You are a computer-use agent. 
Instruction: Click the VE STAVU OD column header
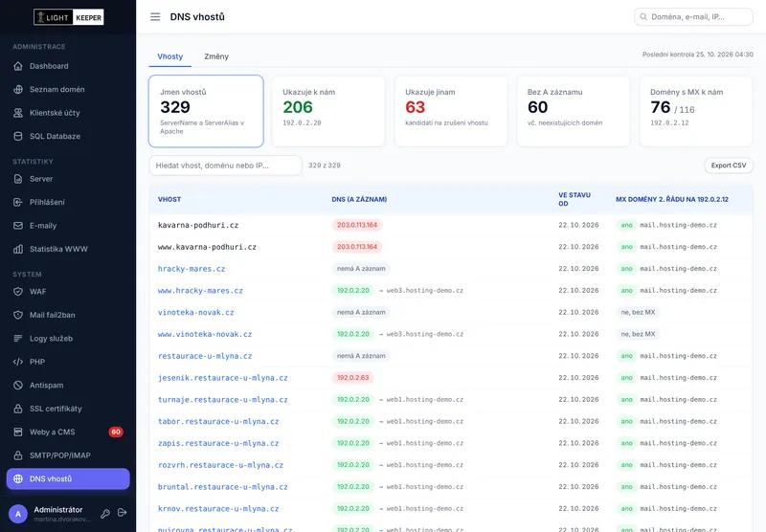pos(574,199)
